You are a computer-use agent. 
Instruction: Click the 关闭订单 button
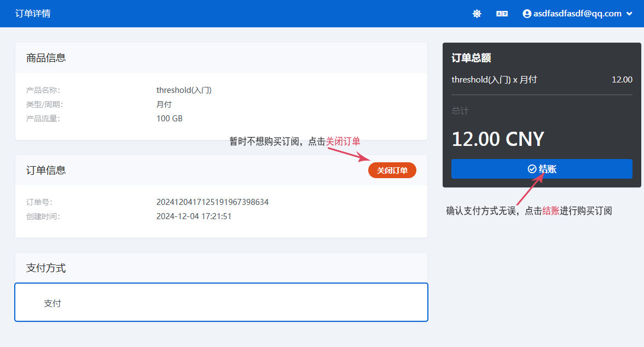pyautogui.click(x=392, y=170)
